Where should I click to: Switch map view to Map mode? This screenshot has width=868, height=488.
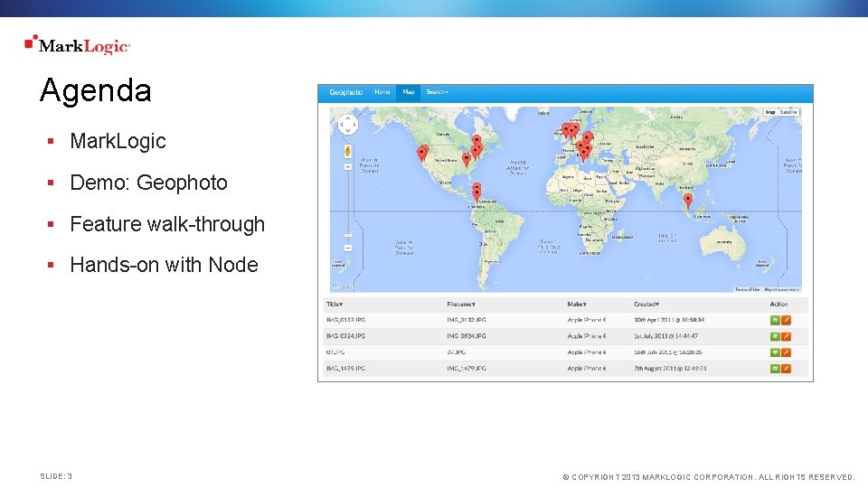pyautogui.click(x=770, y=112)
